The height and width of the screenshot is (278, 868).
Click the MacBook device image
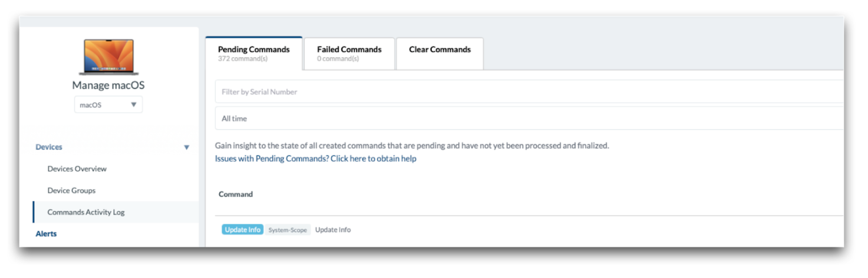coord(108,57)
